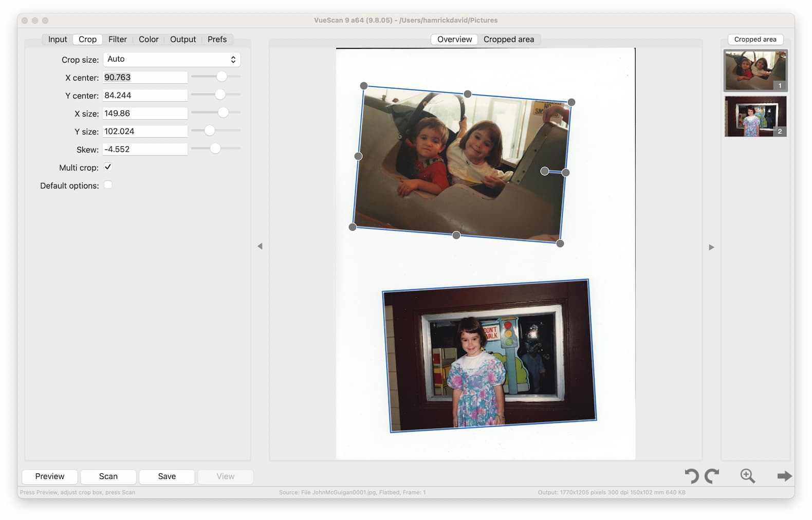This screenshot has height=520, width=812.
Task: Click the crop rotation handle on top photo
Action: (x=545, y=171)
